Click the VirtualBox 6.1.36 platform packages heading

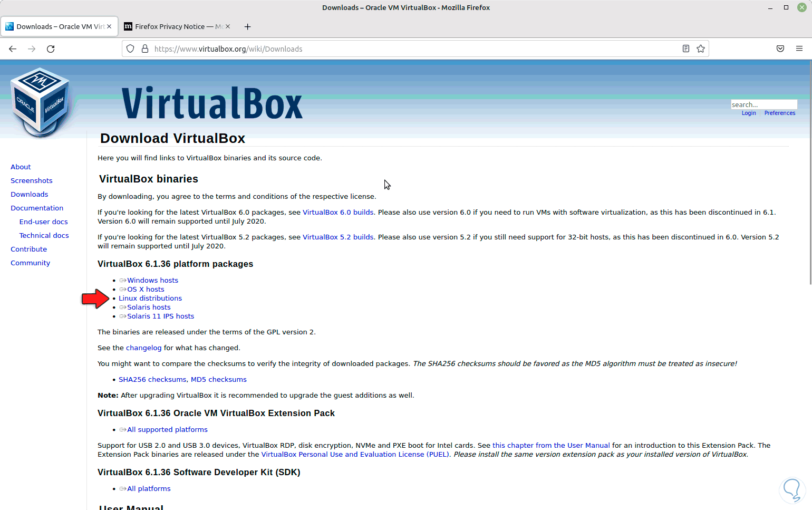175,264
